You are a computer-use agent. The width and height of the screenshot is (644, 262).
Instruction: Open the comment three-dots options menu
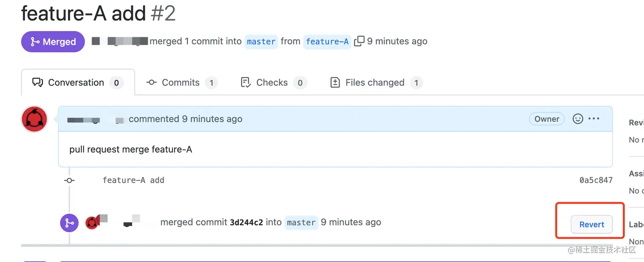pyautogui.click(x=594, y=119)
